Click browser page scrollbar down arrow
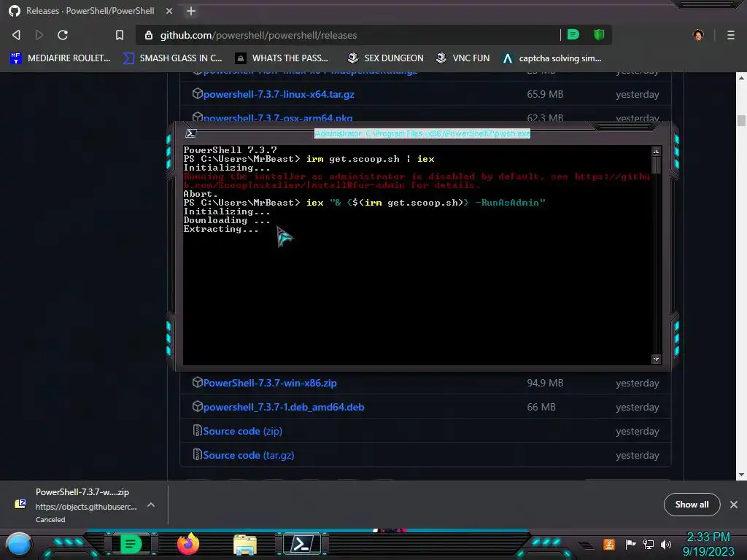Viewport: 747px width, 560px height. pyautogui.click(x=741, y=475)
